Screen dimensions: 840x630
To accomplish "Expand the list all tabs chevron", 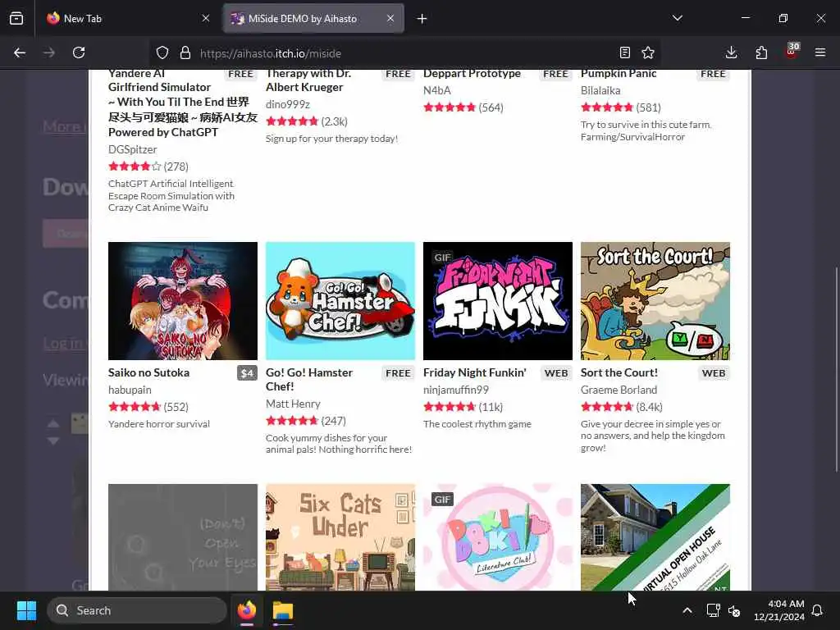I will click(x=678, y=18).
